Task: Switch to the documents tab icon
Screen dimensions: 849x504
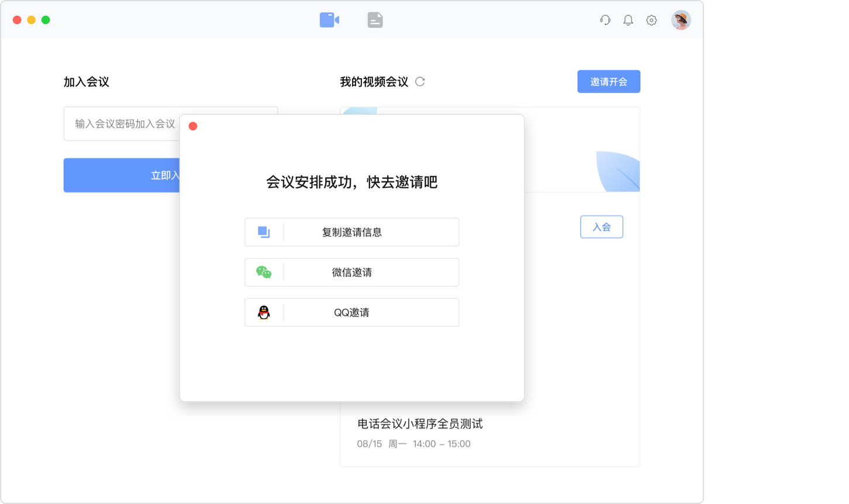Action: coord(375,20)
